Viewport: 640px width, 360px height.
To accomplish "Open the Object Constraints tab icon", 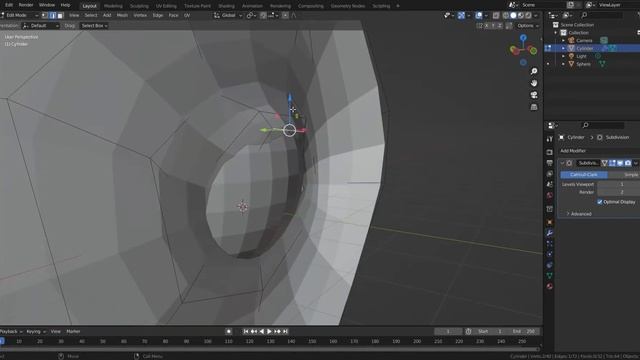I will (x=549, y=265).
